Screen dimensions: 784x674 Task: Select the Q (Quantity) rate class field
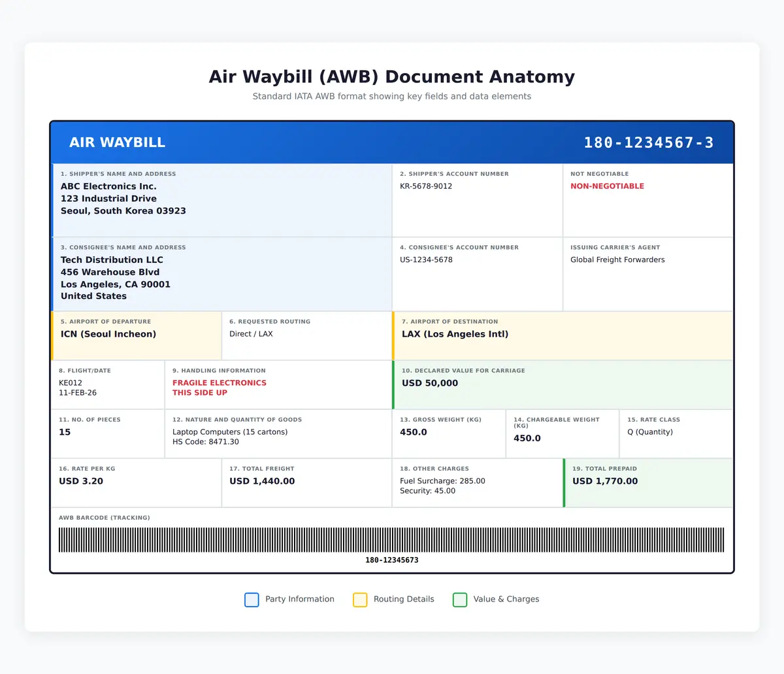coord(650,432)
